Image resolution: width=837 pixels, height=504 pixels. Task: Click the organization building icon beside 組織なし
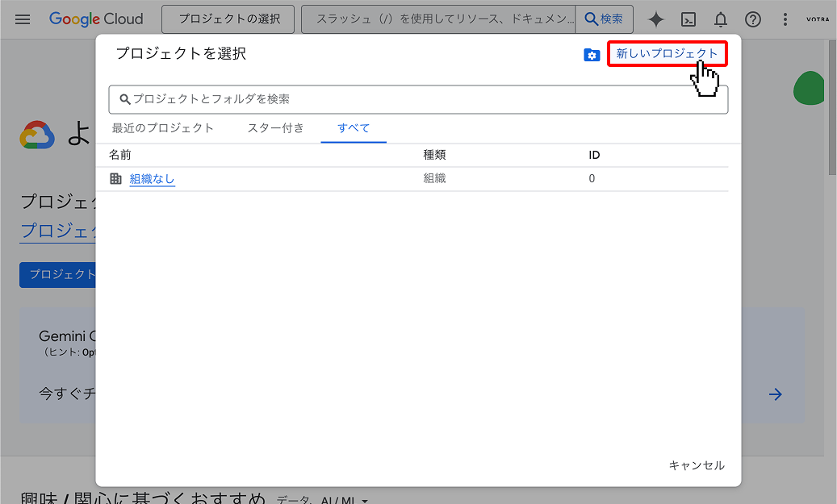(116, 179)
